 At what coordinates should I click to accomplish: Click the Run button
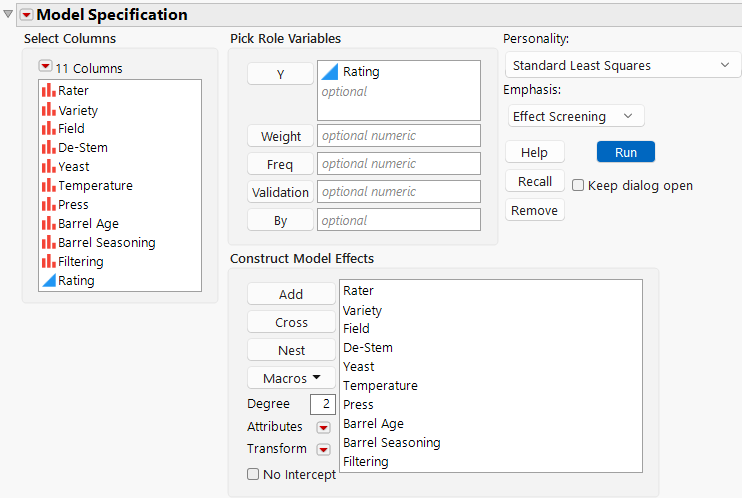[625, 152]
